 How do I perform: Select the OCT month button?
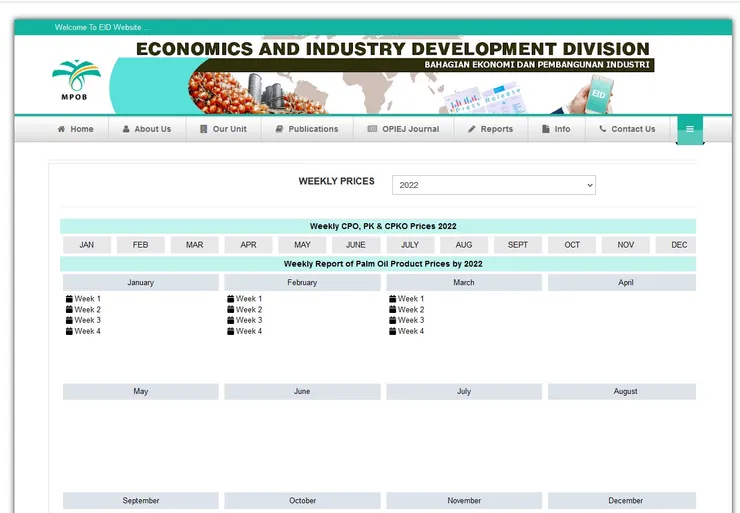pyautogui.click(x=572, y=245)
